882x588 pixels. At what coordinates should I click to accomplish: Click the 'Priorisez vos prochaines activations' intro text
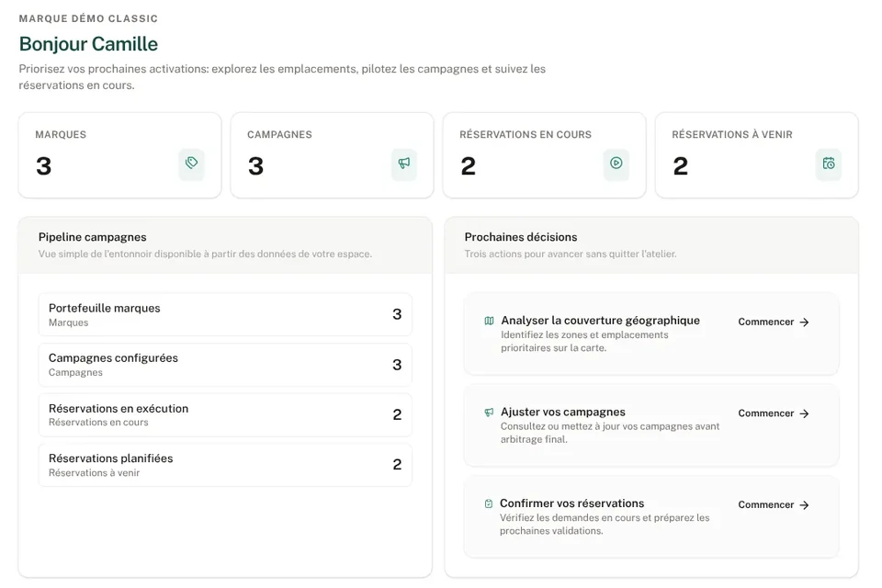[x=282, y=76]
